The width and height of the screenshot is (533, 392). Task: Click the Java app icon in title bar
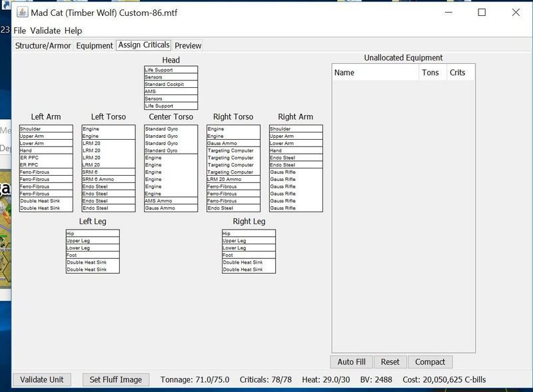pyautogui.click(x=22, y=12)
